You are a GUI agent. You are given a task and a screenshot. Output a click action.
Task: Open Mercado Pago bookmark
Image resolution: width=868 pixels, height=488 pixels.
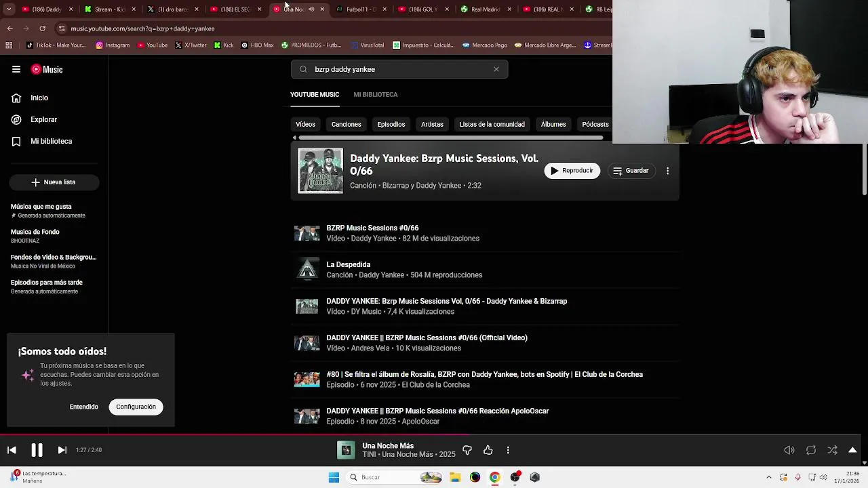click(x=485, y=45)
